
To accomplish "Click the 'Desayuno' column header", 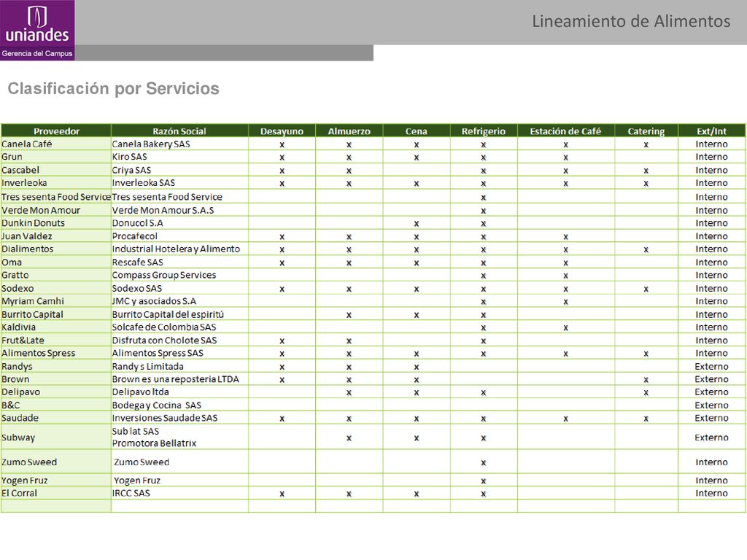I will pos(282,131).
